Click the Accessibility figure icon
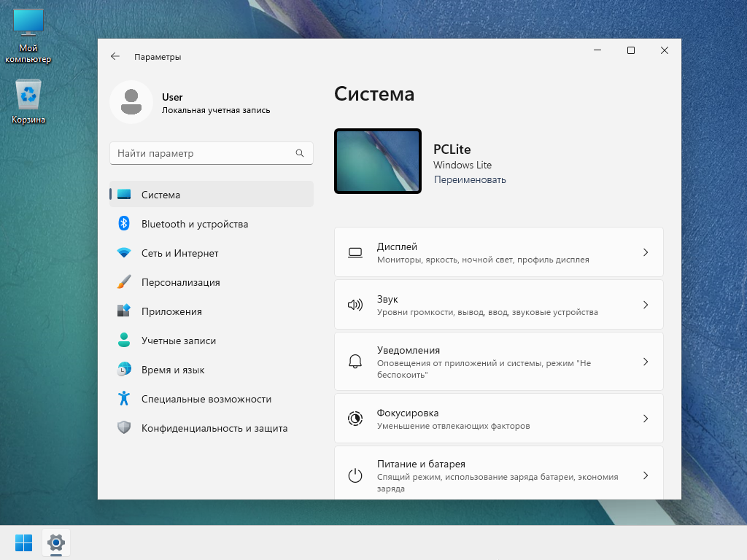The width and height of the screenshot is (747, 560). [124, 399]
